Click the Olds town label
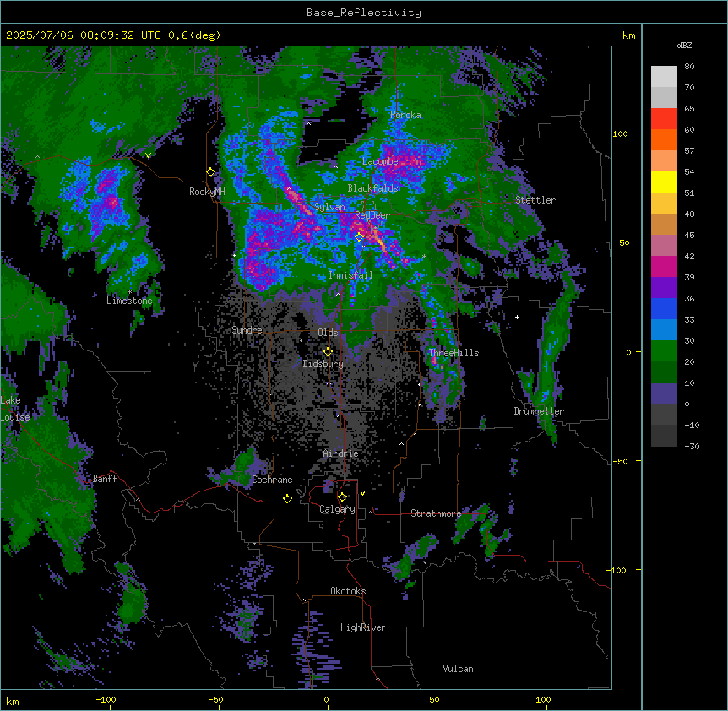The height and width of the screenshot is (711, 728). point(328,333)
